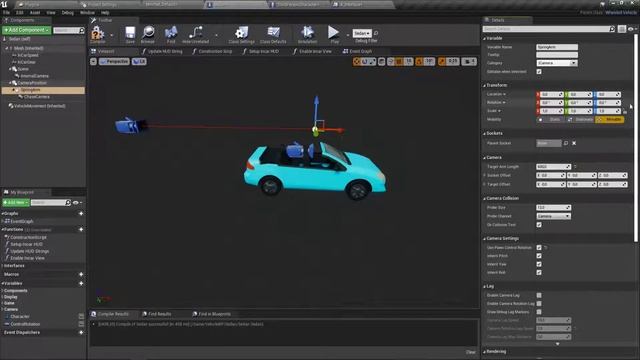Image resolution: width=640 pixels, height=360 pixels.
Task: Toggle rotation snap icon in viewport toolbar
Action: pos(419,62)
